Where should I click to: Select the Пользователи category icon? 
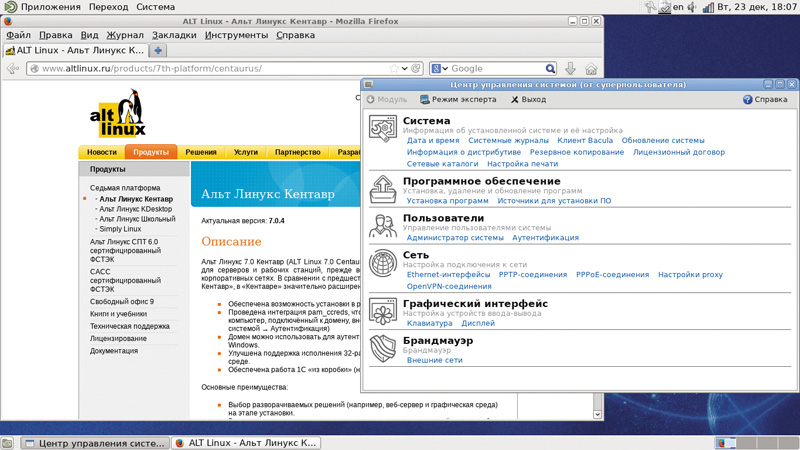tap(383, 226)
